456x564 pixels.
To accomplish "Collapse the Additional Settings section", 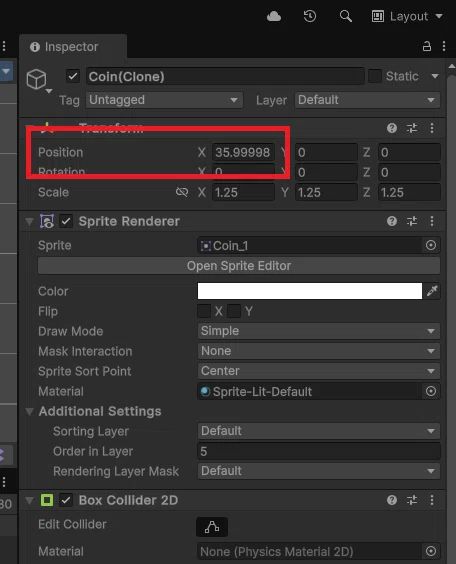I will (29, 411).
